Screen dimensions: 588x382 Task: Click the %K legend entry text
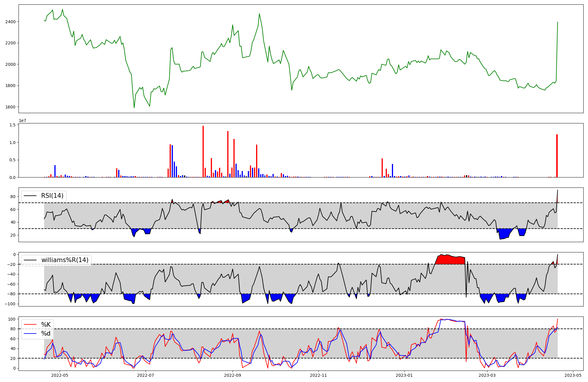[46, 325]
